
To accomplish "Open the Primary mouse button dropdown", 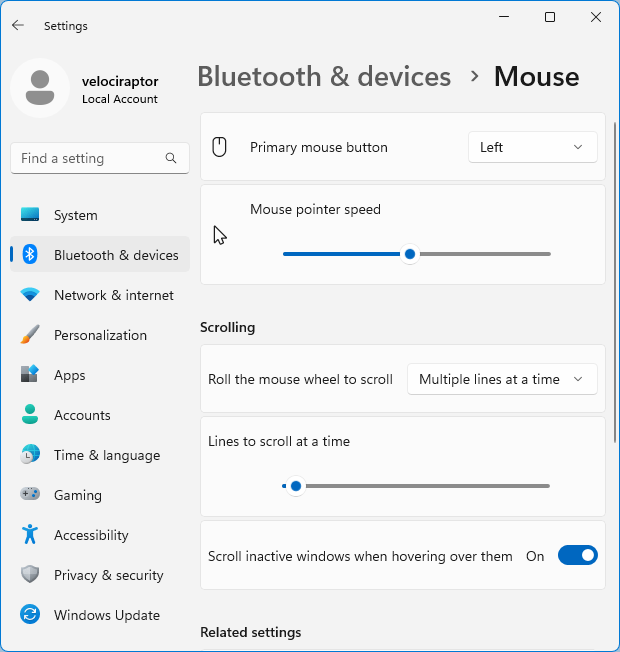I will (x=532, y=147).
